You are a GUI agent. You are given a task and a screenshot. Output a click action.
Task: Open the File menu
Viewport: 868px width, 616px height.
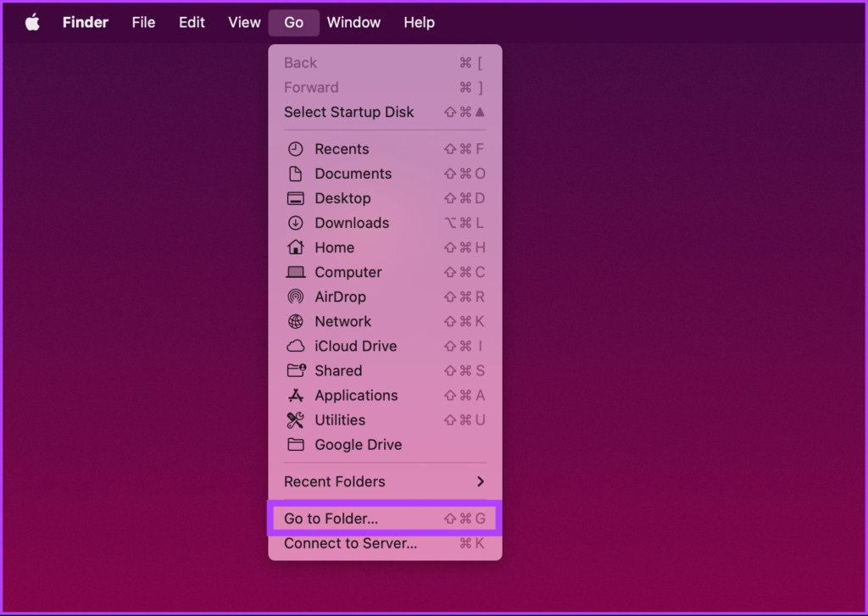143,23
